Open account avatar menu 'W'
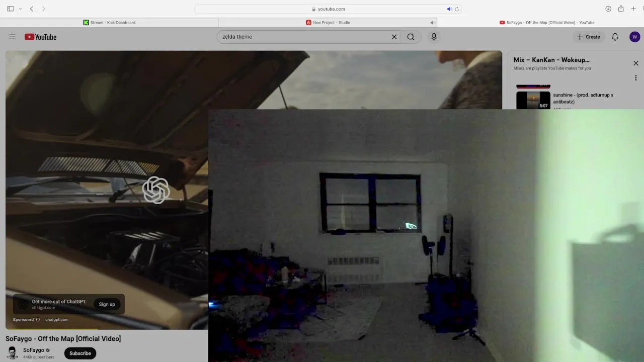This screenshot has height=362, width=644. click(634, 37)
